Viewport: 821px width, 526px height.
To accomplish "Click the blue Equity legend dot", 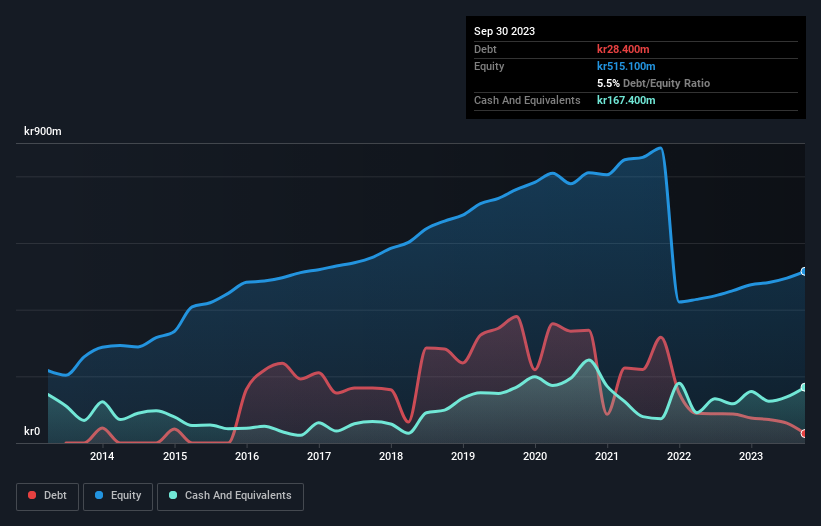I will tap(99, 495).
